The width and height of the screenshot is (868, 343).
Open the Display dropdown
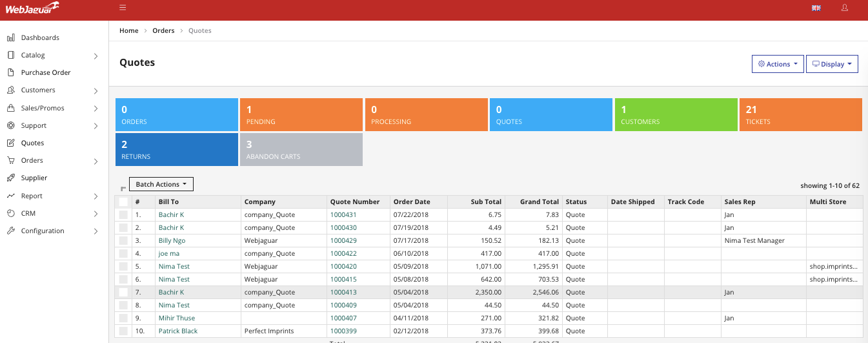tap(832, 64)
